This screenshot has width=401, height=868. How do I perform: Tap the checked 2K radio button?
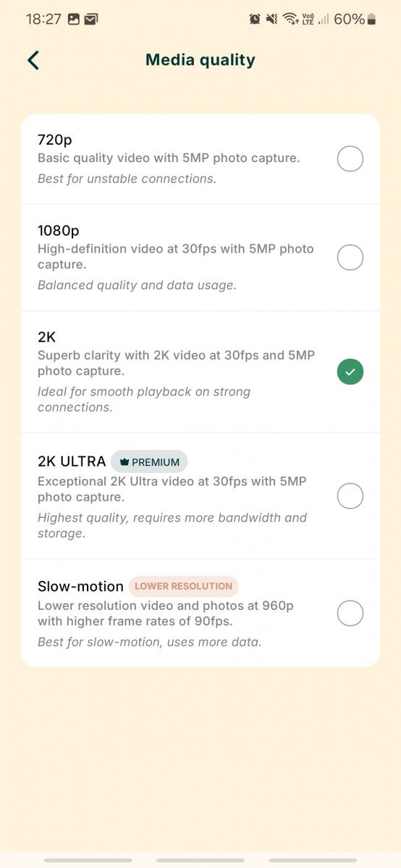[350, 372]
